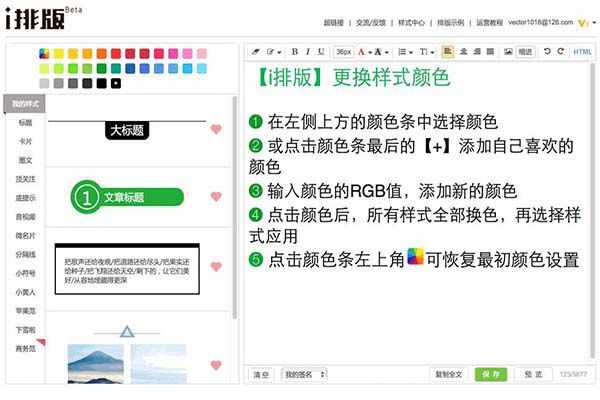The image size is (600, 400).
Task: Open the 我的签名 signature dropdown
Action: coord(304,374)
